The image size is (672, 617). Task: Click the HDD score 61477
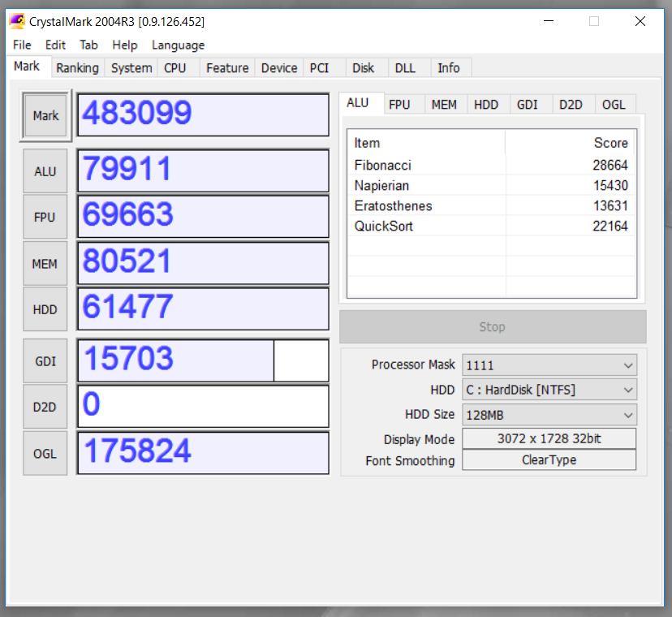point(203,308)
